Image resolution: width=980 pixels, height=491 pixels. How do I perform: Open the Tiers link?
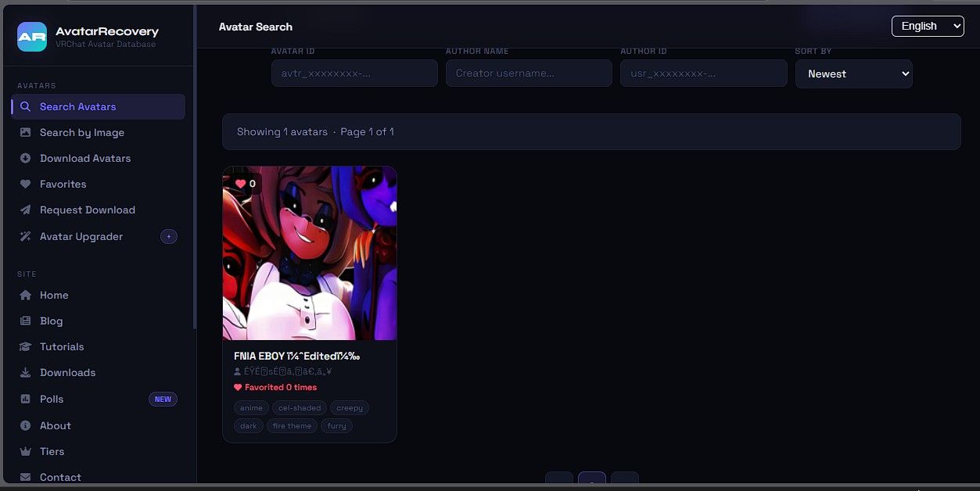pyautogui.click(x=98, y=451)
